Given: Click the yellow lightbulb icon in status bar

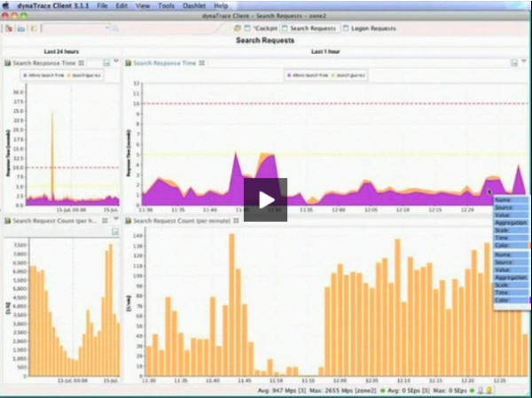Looking at the screenshot, I should pyautogui.click(x=489, y=391).
